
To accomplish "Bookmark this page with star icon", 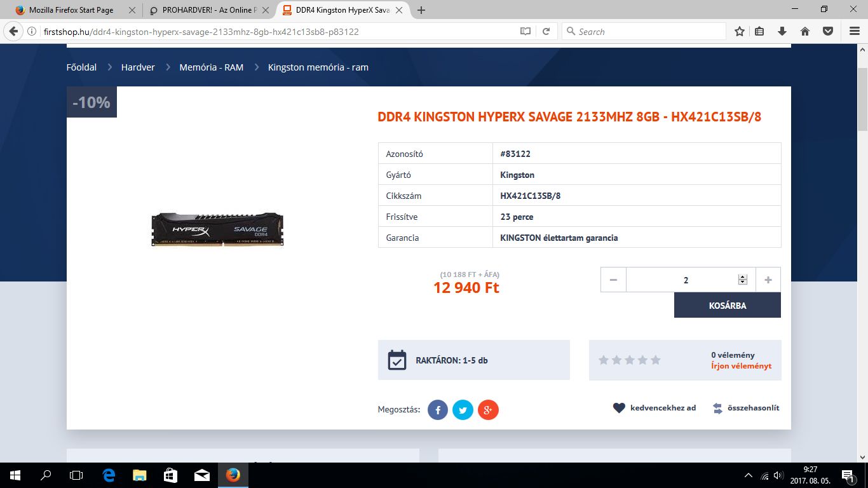I will [740, 31].
